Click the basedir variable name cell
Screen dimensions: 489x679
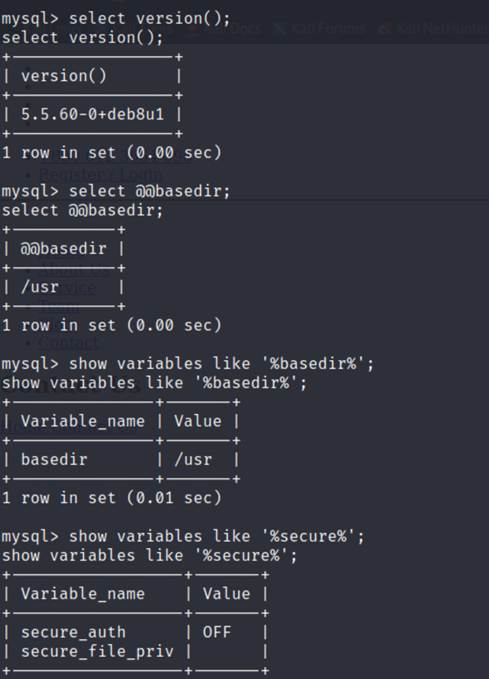point(54,459)
